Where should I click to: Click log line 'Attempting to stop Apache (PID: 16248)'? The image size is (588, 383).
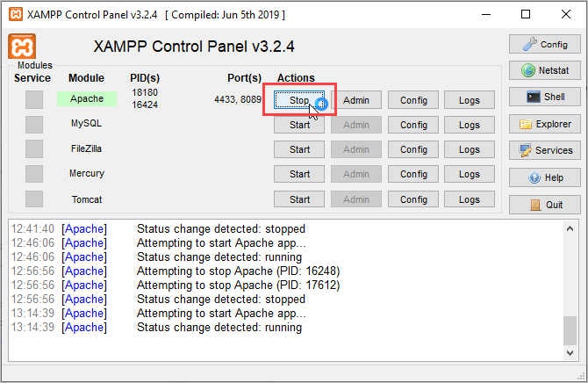click(238, 271)
